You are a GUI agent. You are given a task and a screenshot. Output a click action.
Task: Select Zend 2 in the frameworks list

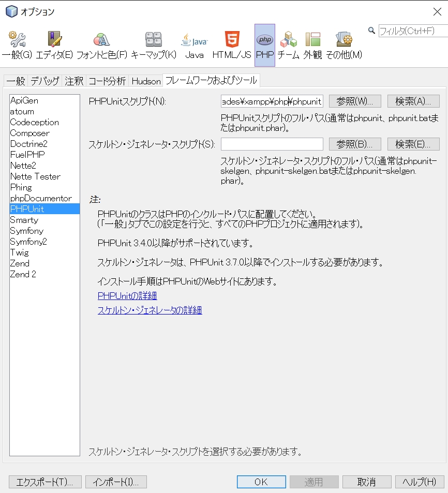[44, 274]
